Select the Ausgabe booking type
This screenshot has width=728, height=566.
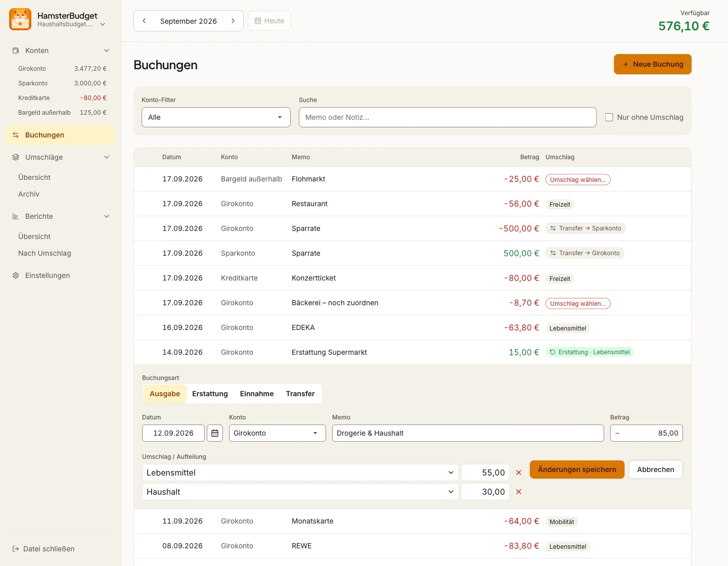pyautogui.click(x=165, y=394)
